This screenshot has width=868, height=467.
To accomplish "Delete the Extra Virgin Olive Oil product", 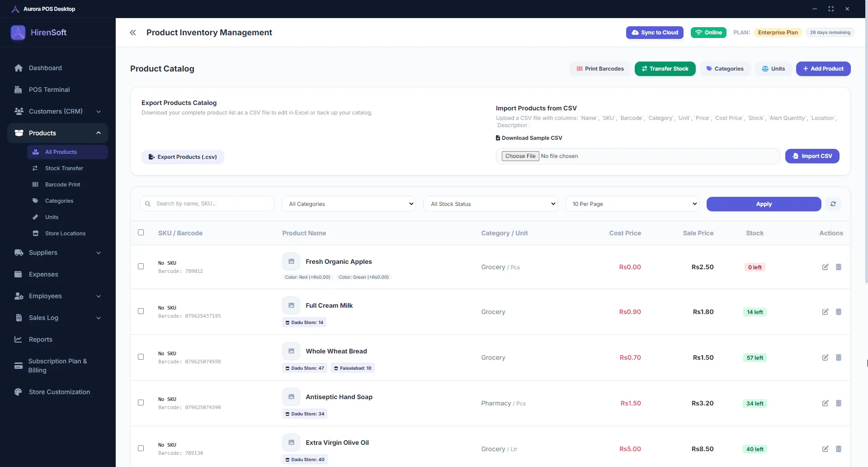I will (839, 449).
